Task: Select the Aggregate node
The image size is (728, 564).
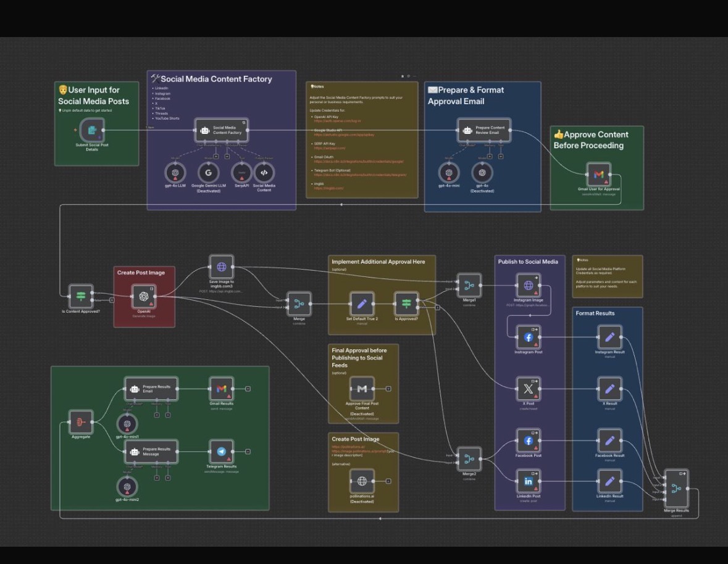Action: [81, 422]
